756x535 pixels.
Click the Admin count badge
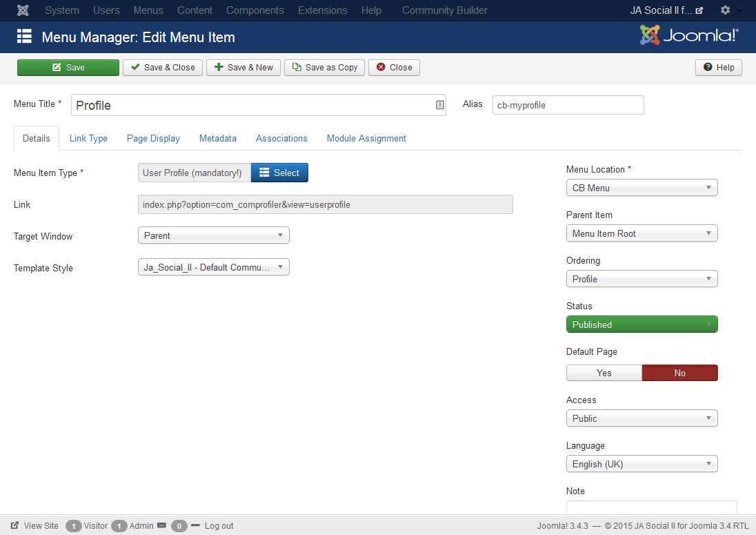point(119,526)
